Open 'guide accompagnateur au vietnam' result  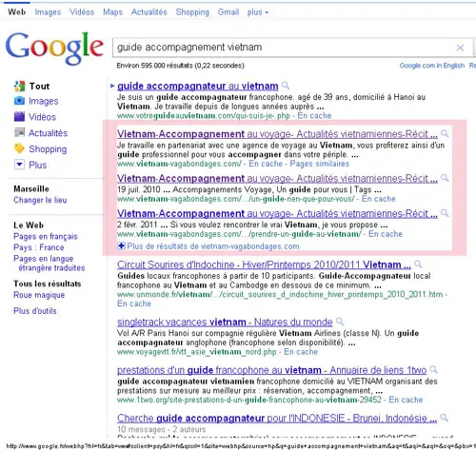pos(198,86)
